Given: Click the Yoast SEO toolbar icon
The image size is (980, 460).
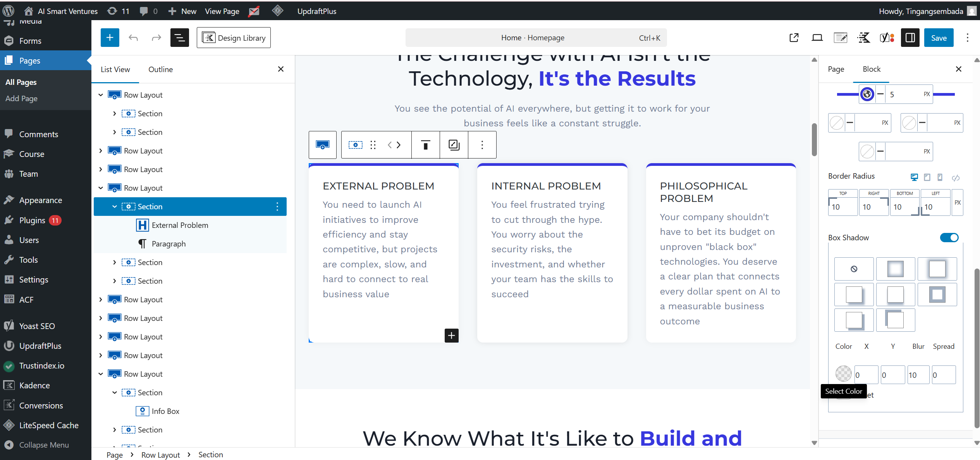Looking at the screenshot, I should click(887, 38).
